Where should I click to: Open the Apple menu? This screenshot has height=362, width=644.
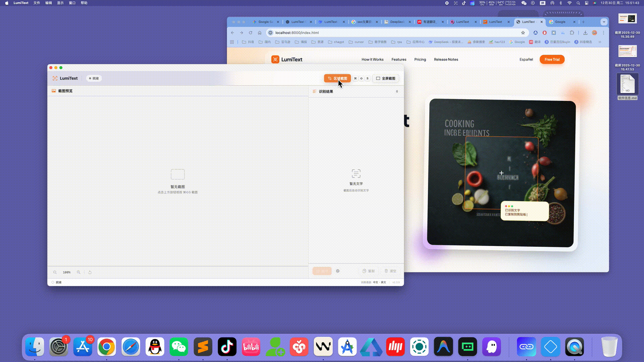[x=7, y=3]
